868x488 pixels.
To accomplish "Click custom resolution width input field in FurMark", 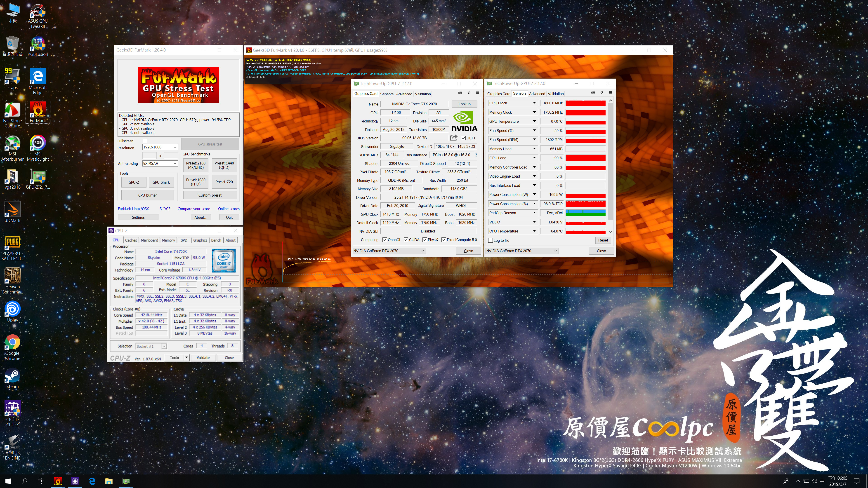I will 150,156.
